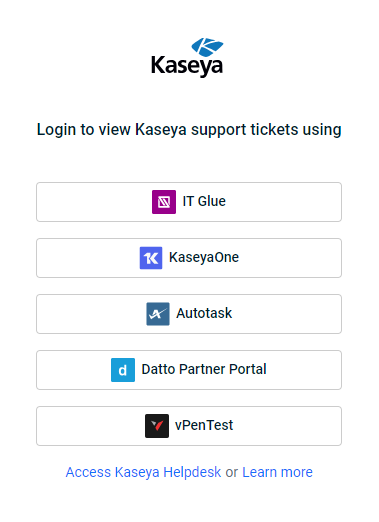Choose KaseyaOne as the login method
The height and width of the screenshot is (522, 379).
click(189, 258)
